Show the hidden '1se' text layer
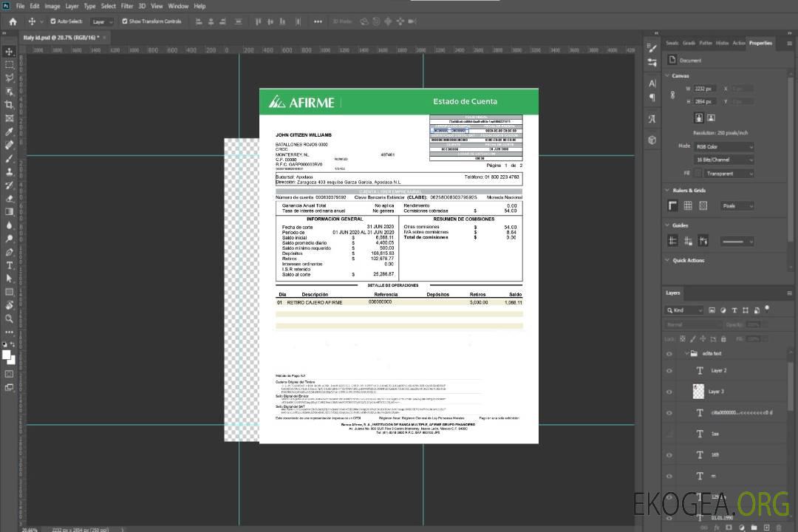 point(669,434)
